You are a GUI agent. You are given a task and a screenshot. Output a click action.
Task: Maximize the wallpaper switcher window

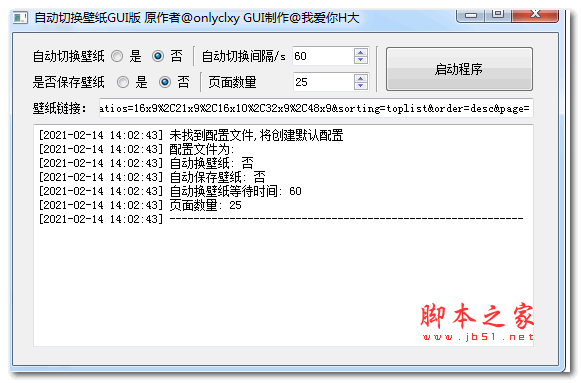pyautogui.click(x=498, y=16)
